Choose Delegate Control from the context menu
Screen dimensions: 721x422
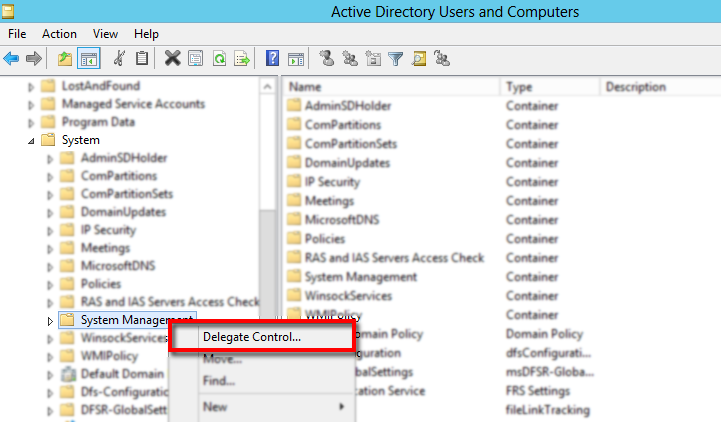coord(251,337)
